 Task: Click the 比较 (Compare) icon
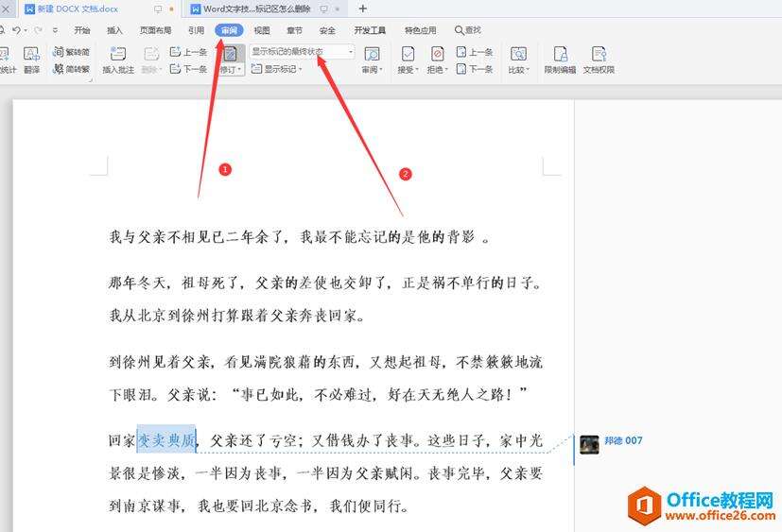(518, 55)
